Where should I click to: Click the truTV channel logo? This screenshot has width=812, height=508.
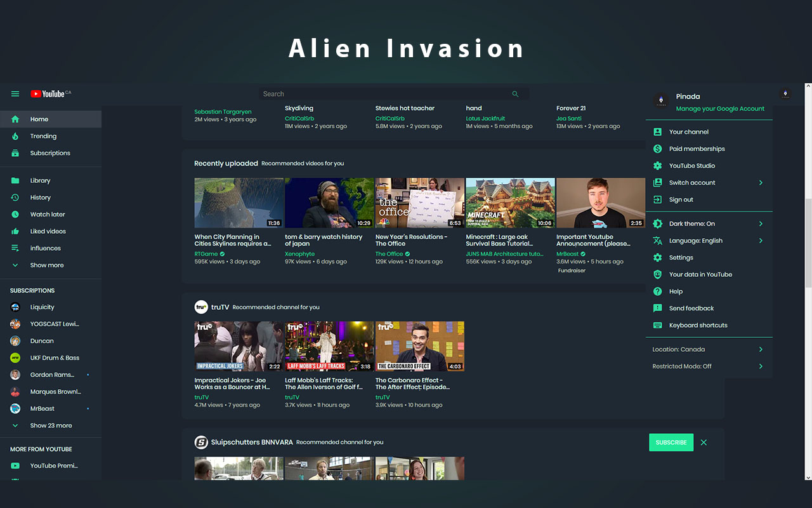coord(201,307)
